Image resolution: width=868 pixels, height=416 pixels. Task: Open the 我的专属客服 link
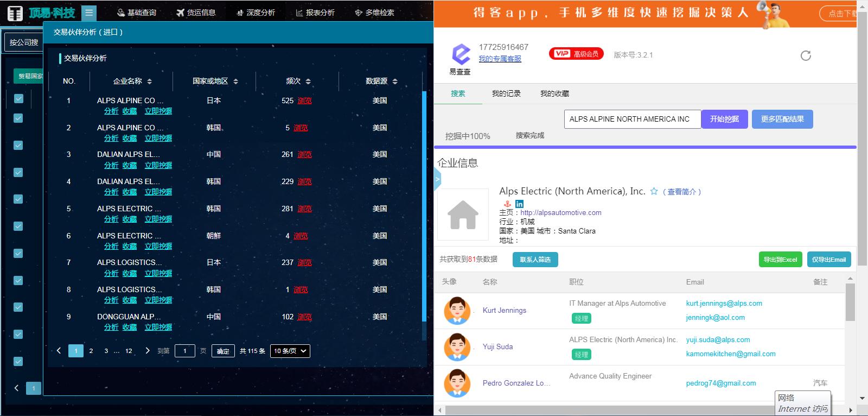pos(500,59)
